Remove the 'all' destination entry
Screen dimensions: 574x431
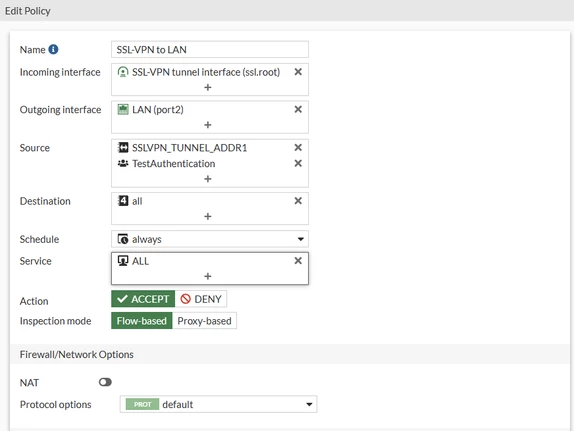click(298, 201)
